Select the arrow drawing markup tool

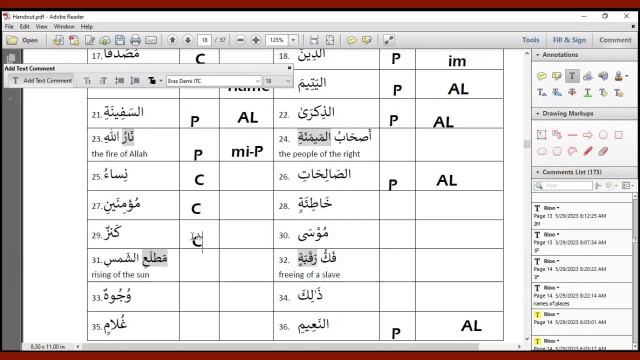click(x=588, y=135)
